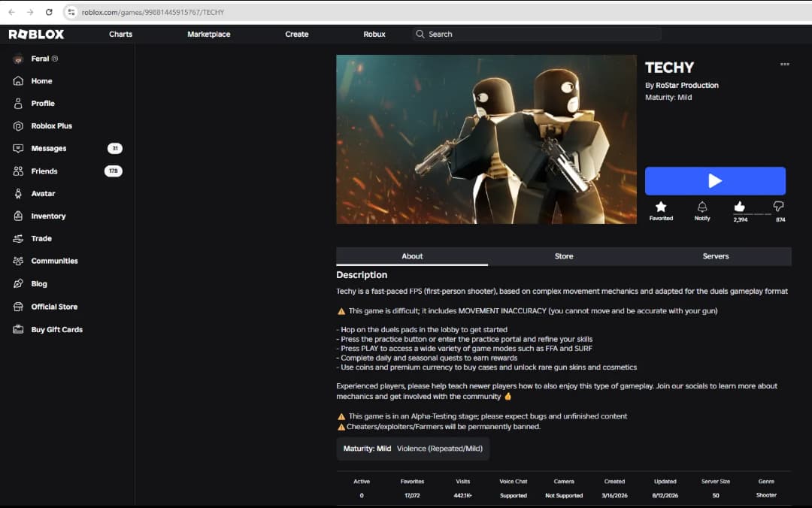Click the Description heading
The width and height of the screenshot is (812, 508).
click(362, 275)
